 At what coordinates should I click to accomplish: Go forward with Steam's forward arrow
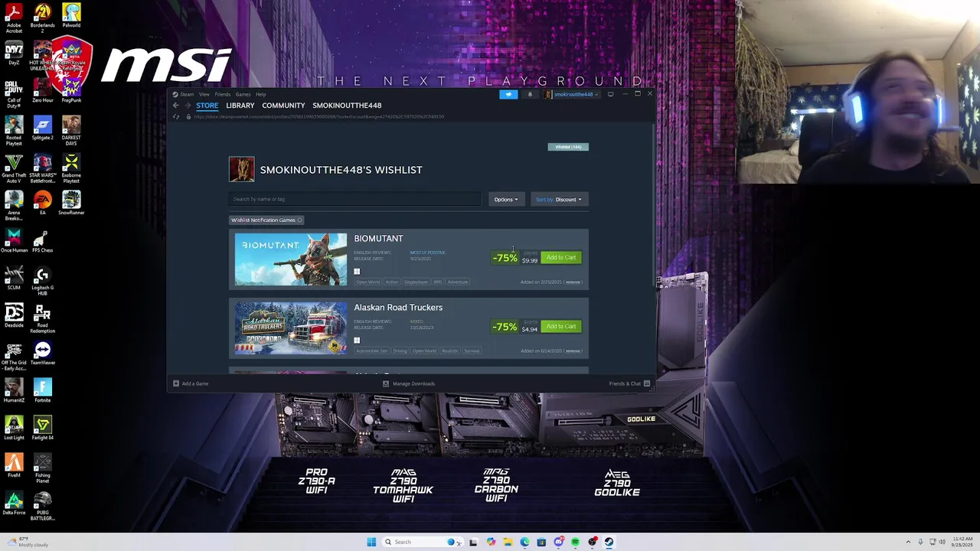(187, 106)
